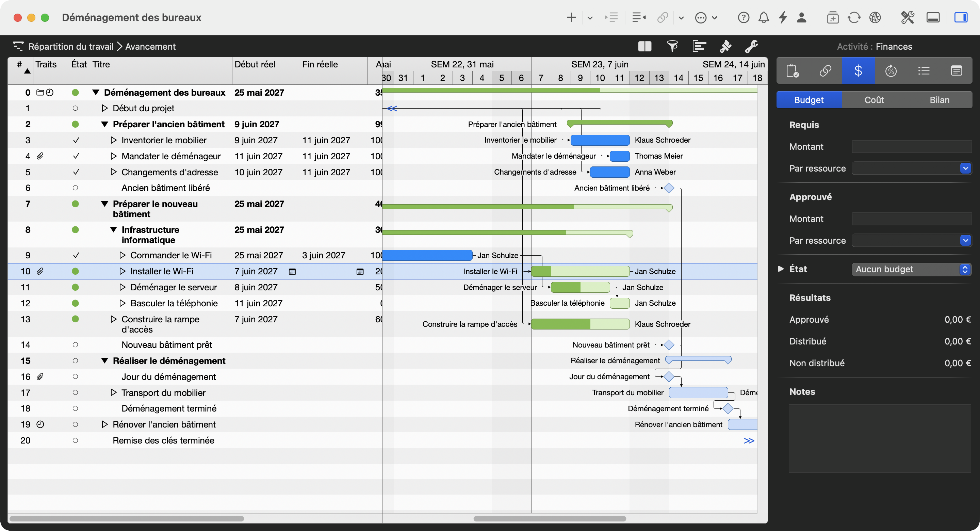Click the Approuvé Montant input field
This screenshot has width=980, height=531.
click(912, 219)
